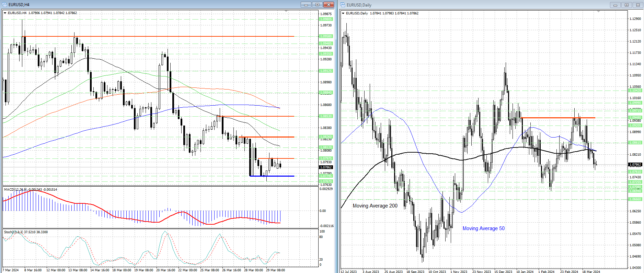Maximize the EURUSD,H4 chart window

(x=317, y=4)
